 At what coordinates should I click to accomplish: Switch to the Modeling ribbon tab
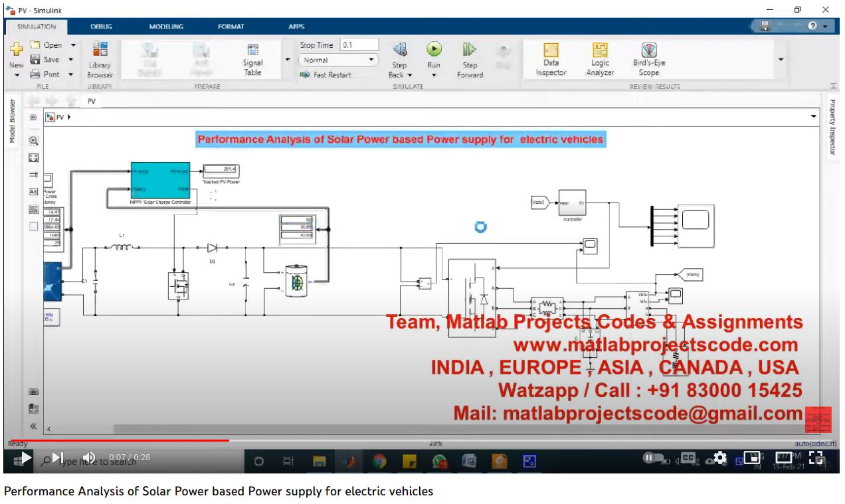point(166,27)
